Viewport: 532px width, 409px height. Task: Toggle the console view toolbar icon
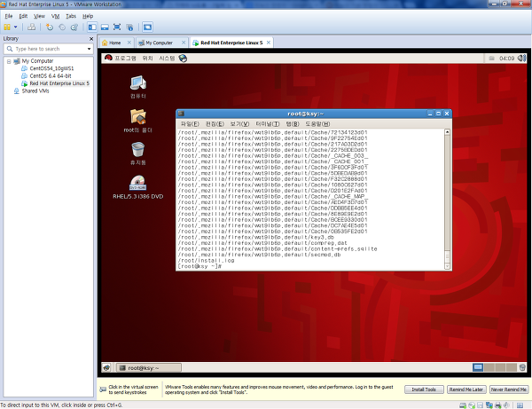click(147, 28)
